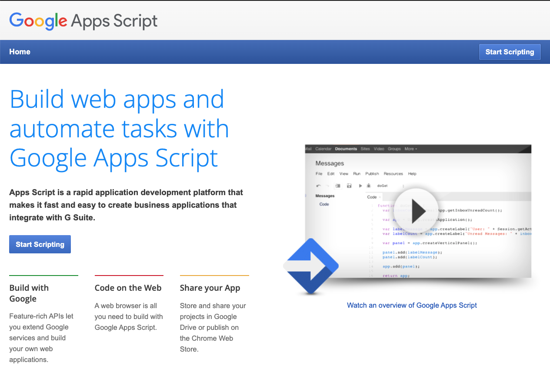Select the Documents tab in the preview's top bar
Viewport: 550px width, 392px height.
(346, 149)
